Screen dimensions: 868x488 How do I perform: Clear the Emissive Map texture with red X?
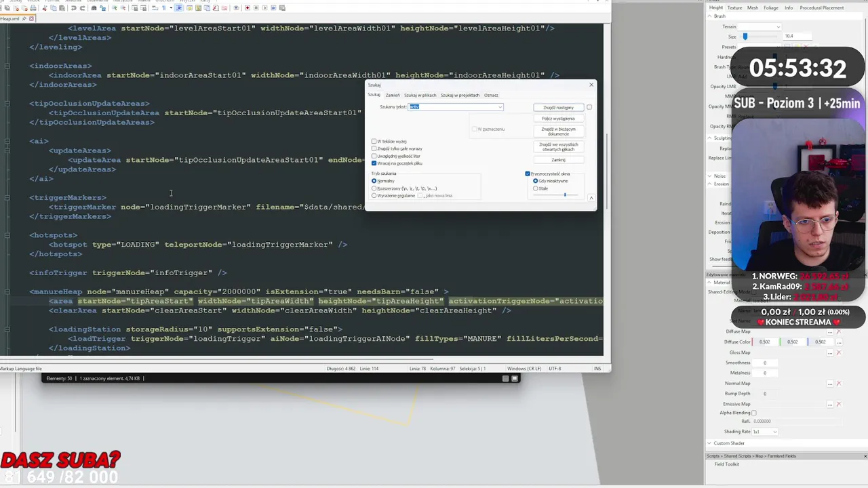point(839,404)
